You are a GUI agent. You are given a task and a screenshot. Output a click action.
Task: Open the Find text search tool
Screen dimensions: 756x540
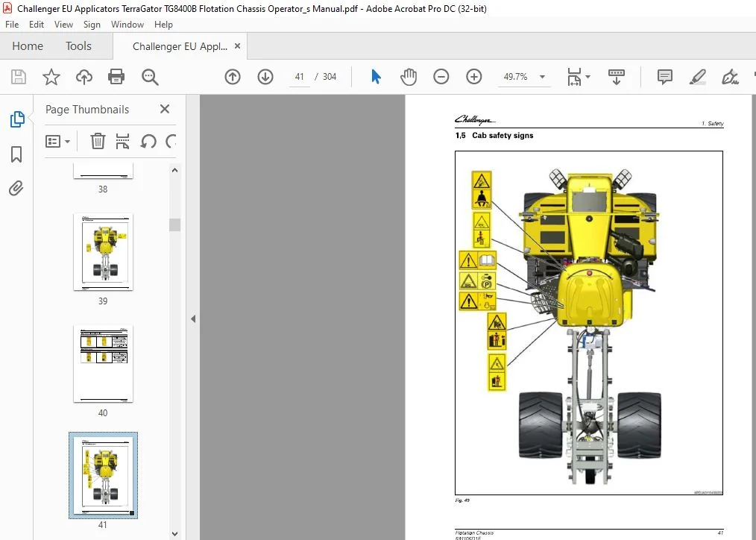tap(150, 77)
